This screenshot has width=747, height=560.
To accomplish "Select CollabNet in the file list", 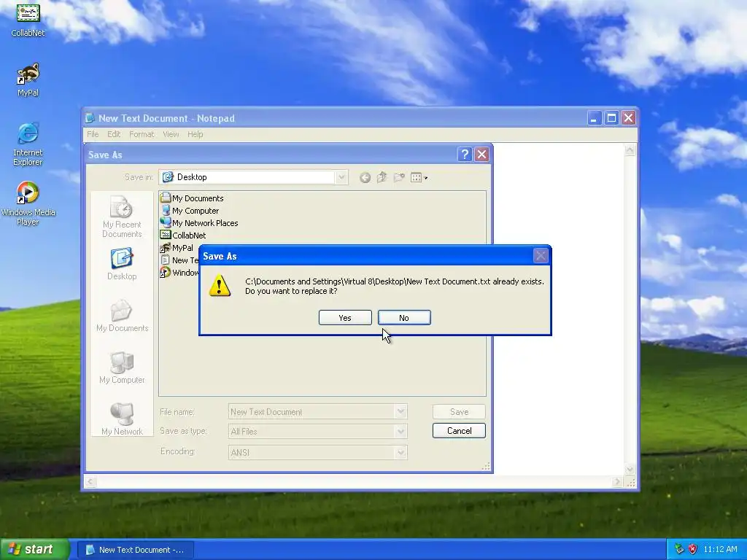I will pyautogui.click(x=183, y=236).
